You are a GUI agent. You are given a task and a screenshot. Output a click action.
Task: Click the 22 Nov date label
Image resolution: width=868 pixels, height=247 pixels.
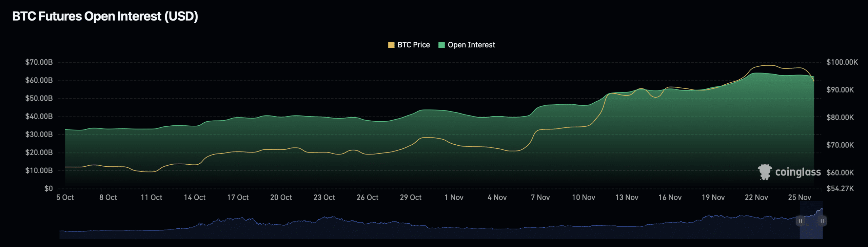click(756, 197)
